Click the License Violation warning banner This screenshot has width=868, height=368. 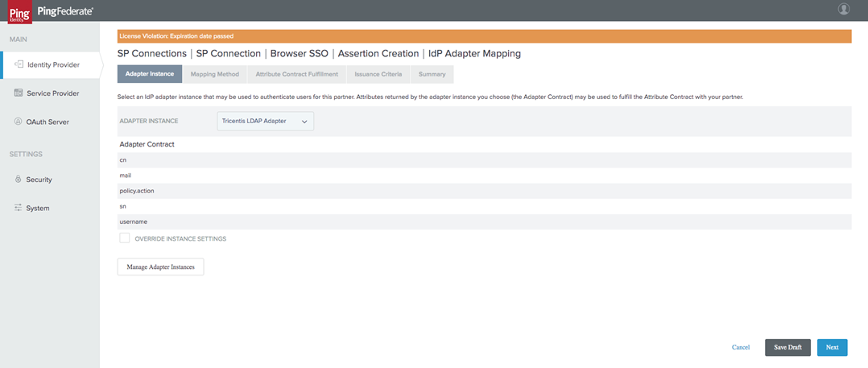coord(484,36)
